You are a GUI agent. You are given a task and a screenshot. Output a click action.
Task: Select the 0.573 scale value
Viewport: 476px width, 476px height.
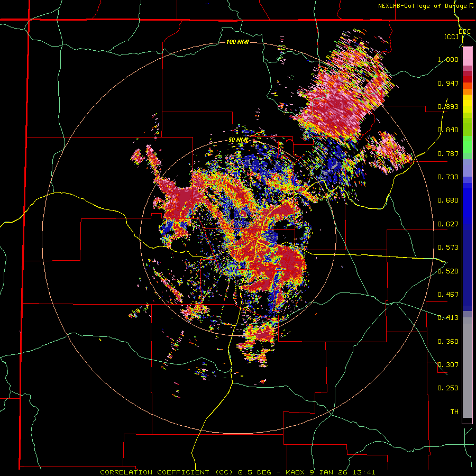tap(448, 248)
